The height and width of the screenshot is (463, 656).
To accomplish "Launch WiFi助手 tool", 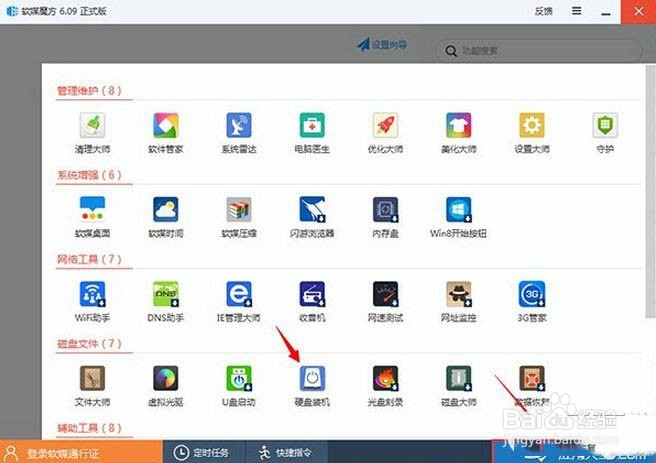I will coord(92,302).
